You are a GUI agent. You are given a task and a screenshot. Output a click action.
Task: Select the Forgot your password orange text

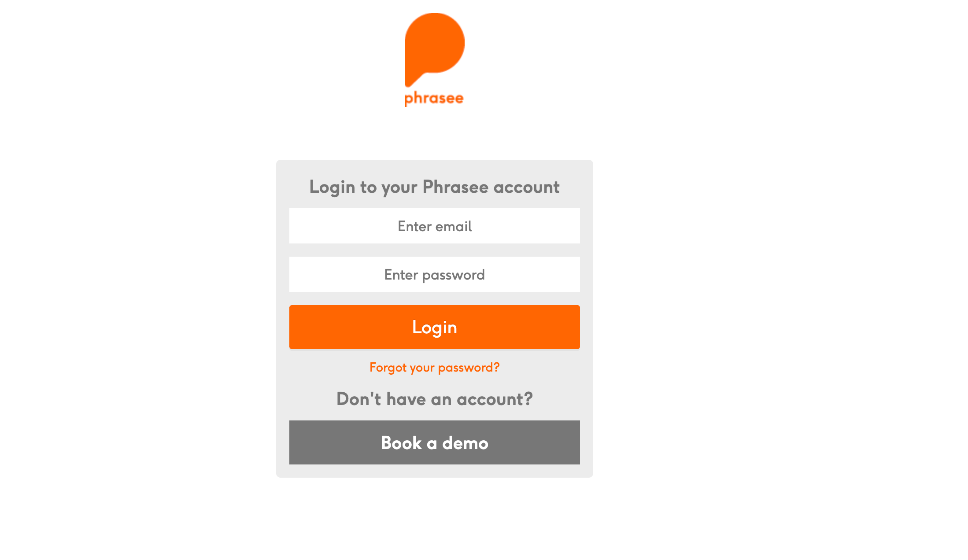pyautogui.click(x=434, y=367)
